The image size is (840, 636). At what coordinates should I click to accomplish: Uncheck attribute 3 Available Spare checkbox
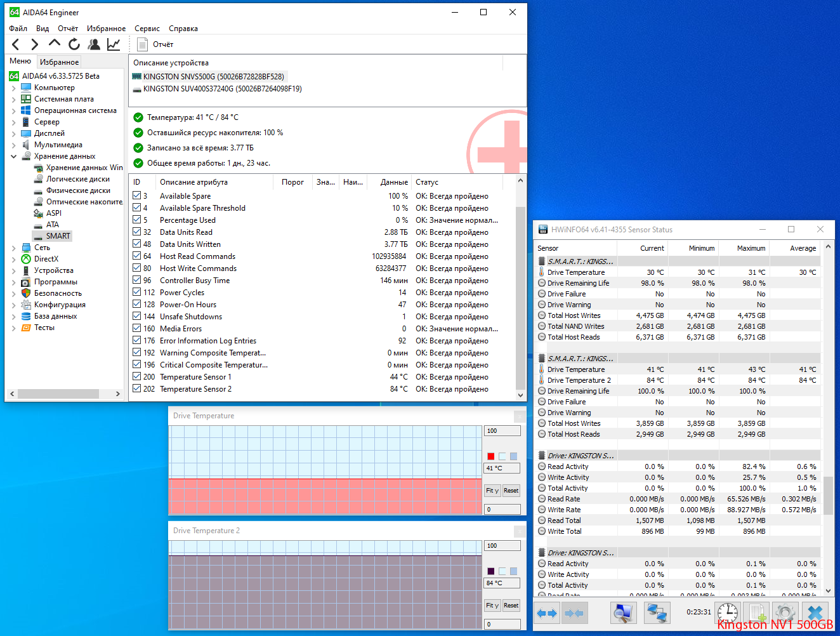(x=137, y=195)
